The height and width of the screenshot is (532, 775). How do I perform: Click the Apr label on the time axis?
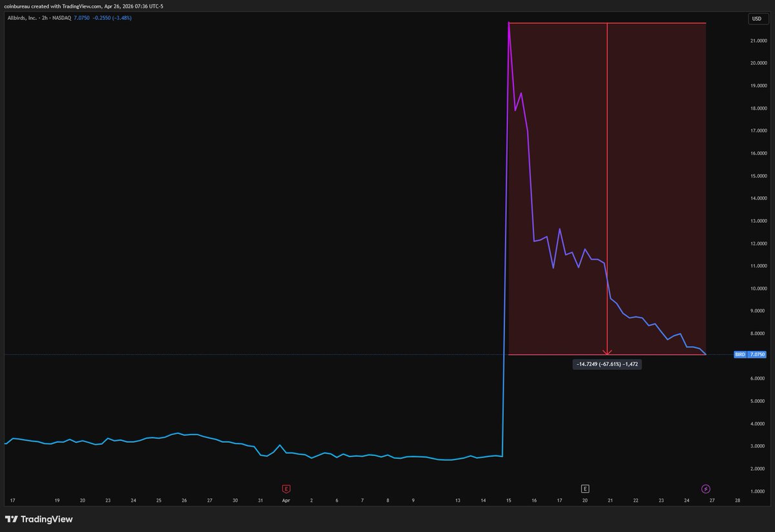[285, 500]
